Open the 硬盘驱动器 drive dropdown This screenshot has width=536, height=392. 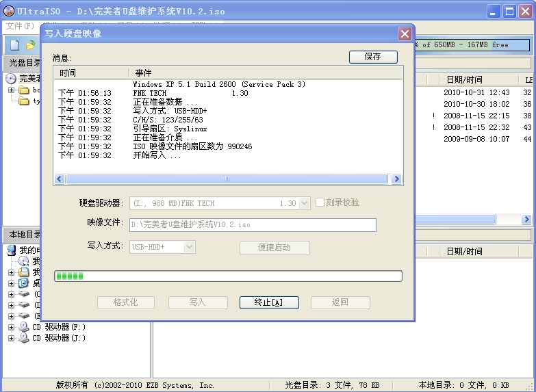(304, 203)
